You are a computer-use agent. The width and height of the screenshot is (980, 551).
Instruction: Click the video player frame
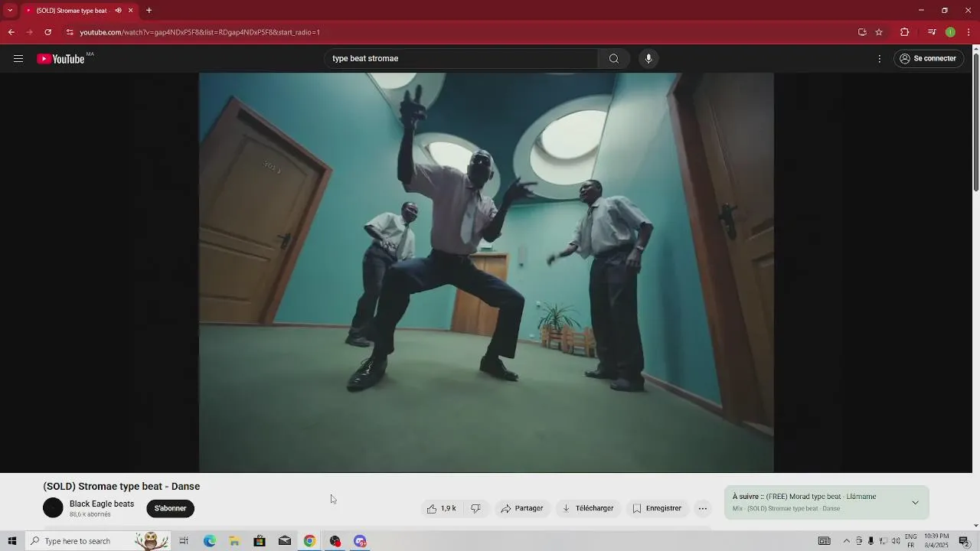coord(486,272)
